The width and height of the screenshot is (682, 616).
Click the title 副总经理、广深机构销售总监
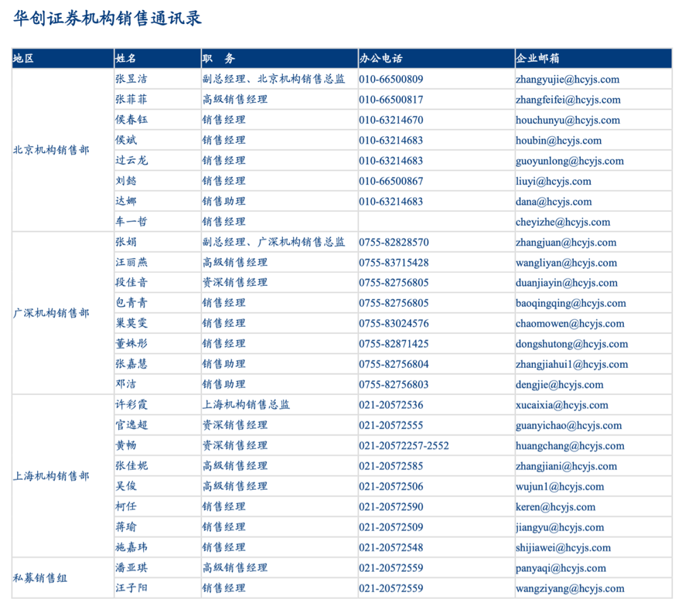273,242
